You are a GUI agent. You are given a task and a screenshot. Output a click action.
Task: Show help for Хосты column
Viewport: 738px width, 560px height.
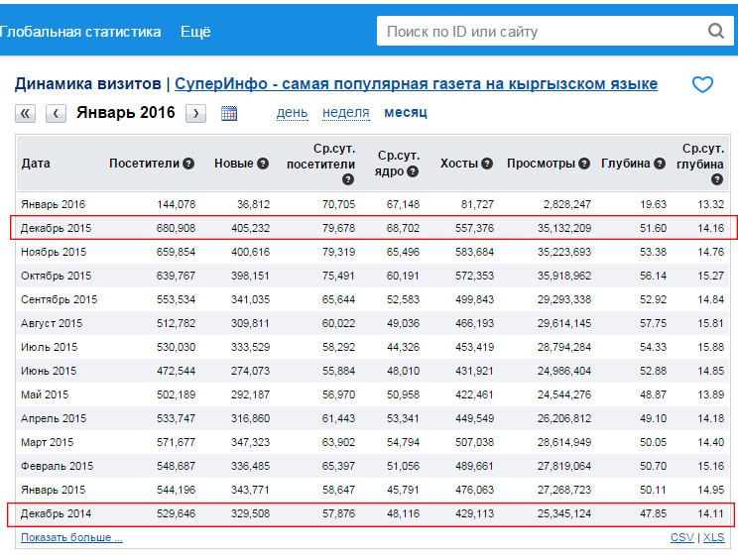(487, 164)
